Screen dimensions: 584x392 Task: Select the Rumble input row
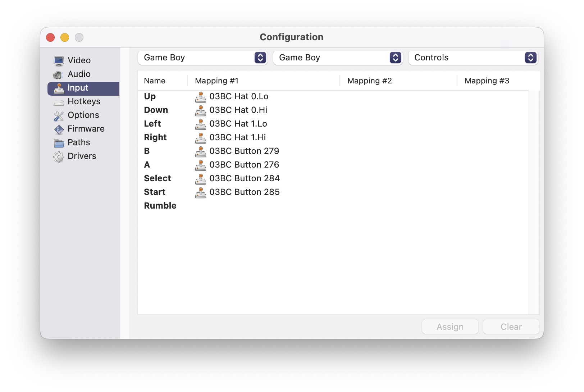pos(333,206)
